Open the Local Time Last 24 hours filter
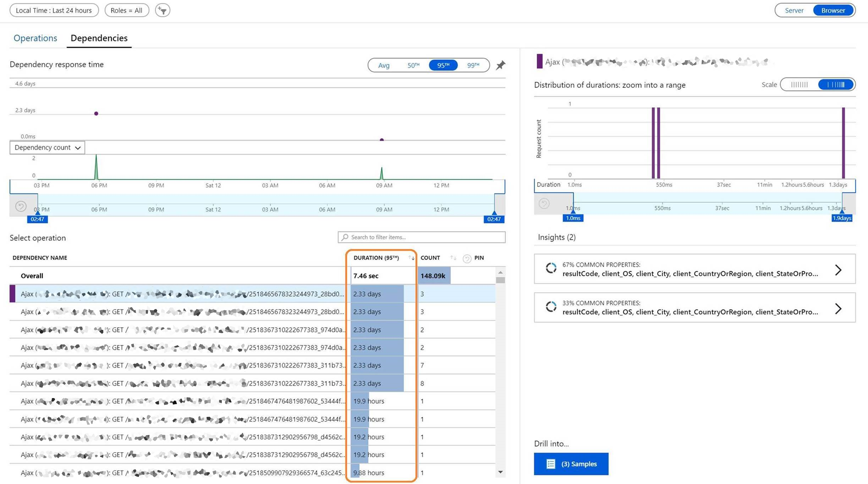 coord(54,10)
